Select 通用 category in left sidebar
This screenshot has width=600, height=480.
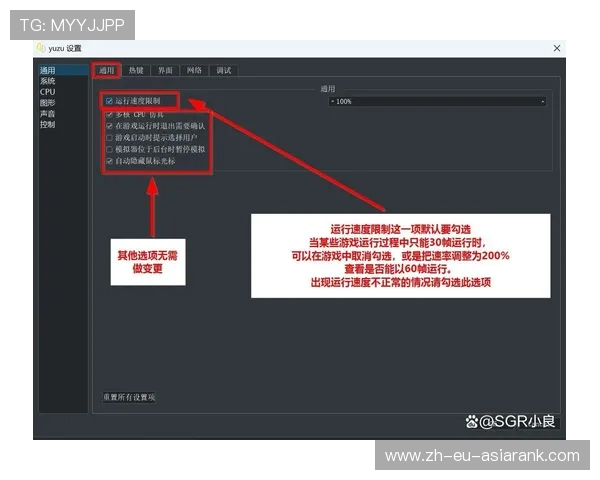(63, 70)
